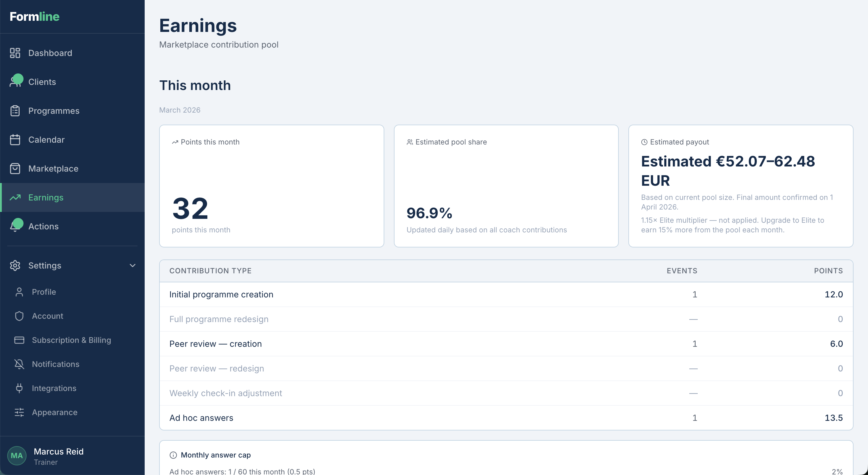Open the Calendar icon

click(15, 139)
